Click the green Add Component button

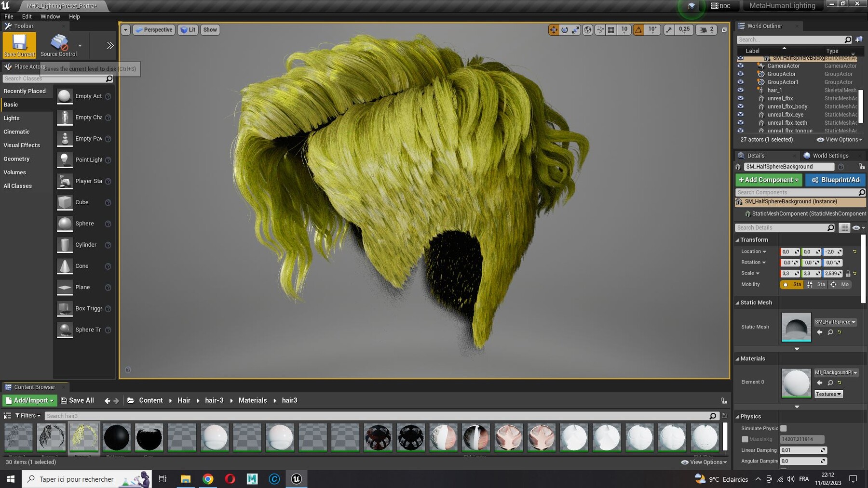click(768, 180)
